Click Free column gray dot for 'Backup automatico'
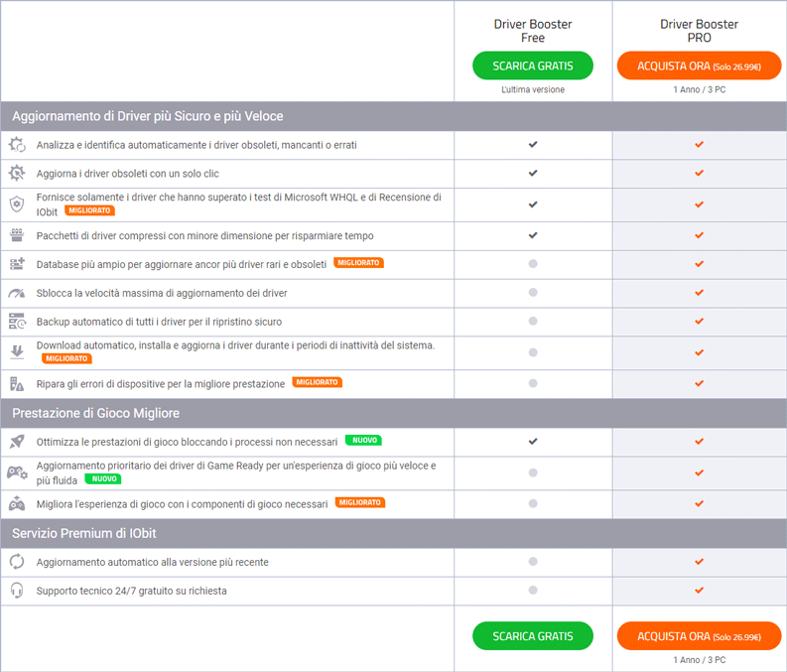 tap(533, 322)
